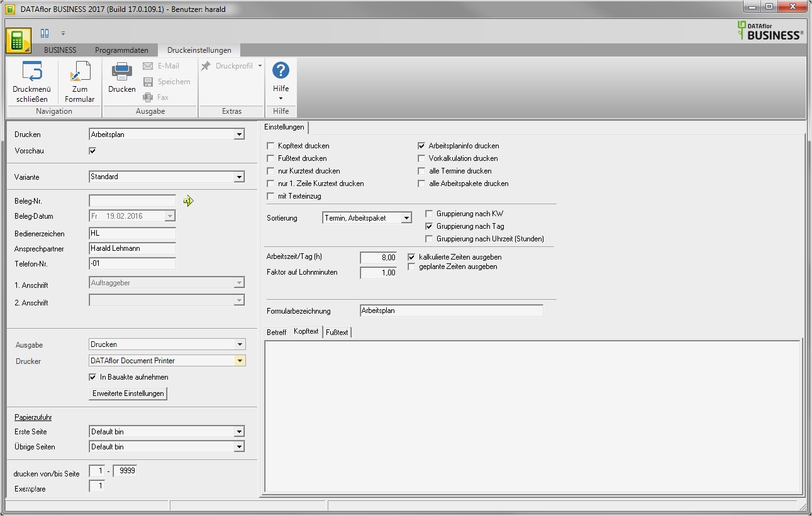
Task: Click the blue columns quick access icon
Action: pos(45,33)
